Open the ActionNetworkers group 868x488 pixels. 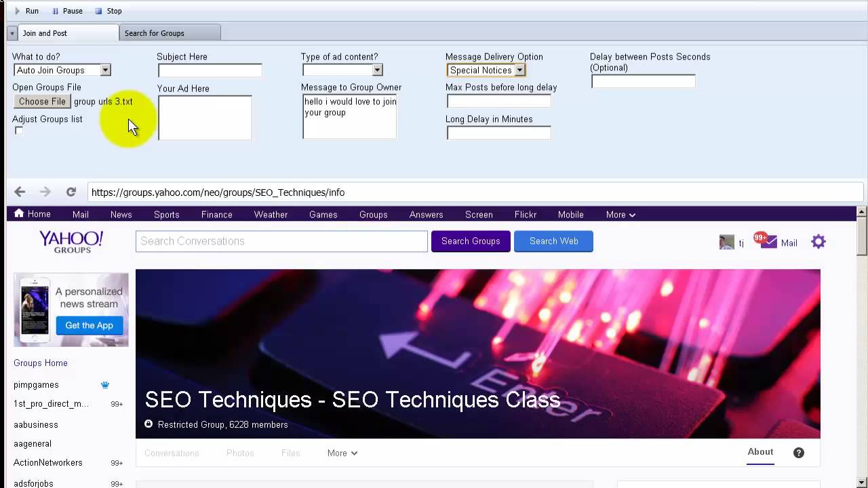(x=48, y=462)
